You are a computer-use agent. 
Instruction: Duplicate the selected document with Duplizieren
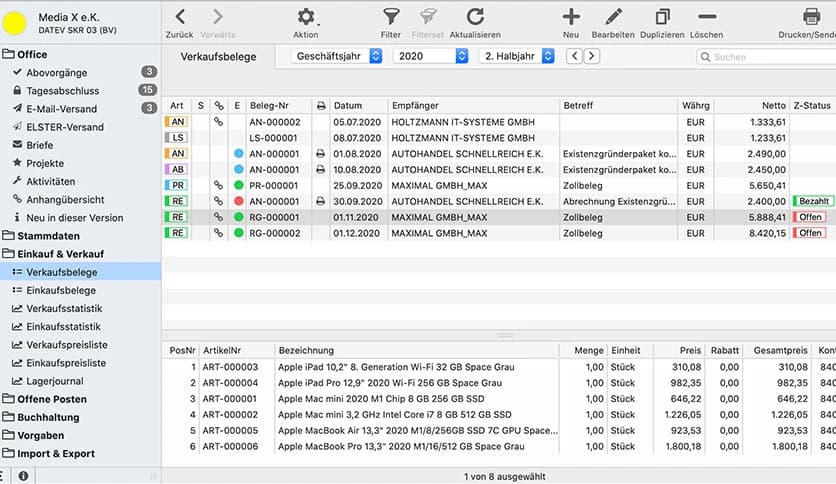[x=662, y=23]
